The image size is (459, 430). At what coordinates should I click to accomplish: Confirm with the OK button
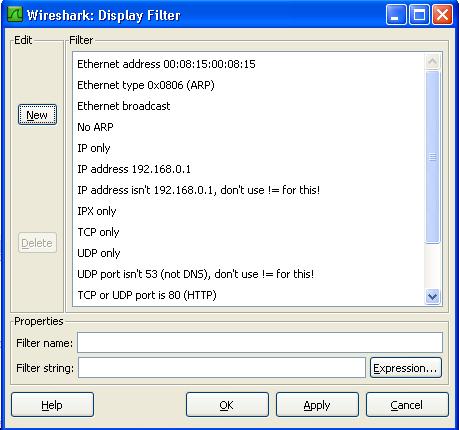point(227,405)
